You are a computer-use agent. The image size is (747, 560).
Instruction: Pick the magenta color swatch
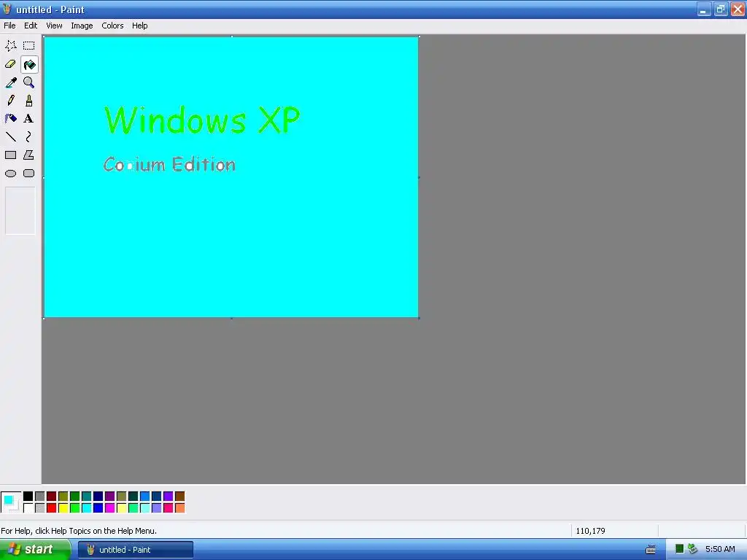[x=109, y=508]
